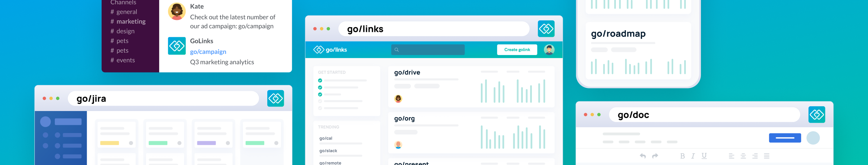Click the go/jira address bar

point(163,99)
